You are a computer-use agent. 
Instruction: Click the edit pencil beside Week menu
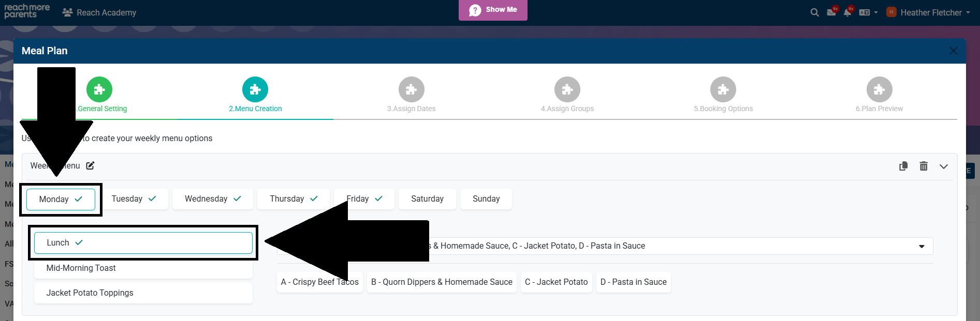point(90,165)
